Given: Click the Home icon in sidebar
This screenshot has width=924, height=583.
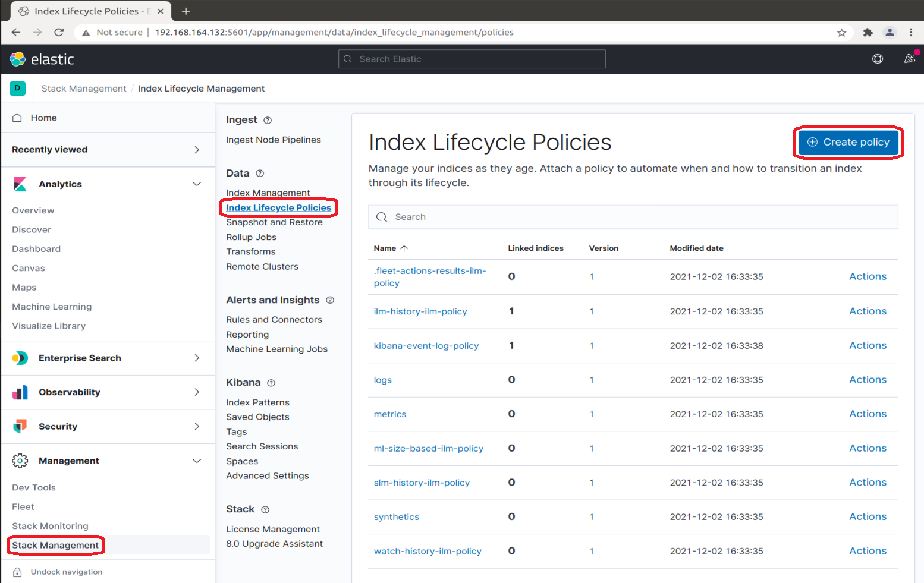Looking at the screenshot, I should click(17, 118).
